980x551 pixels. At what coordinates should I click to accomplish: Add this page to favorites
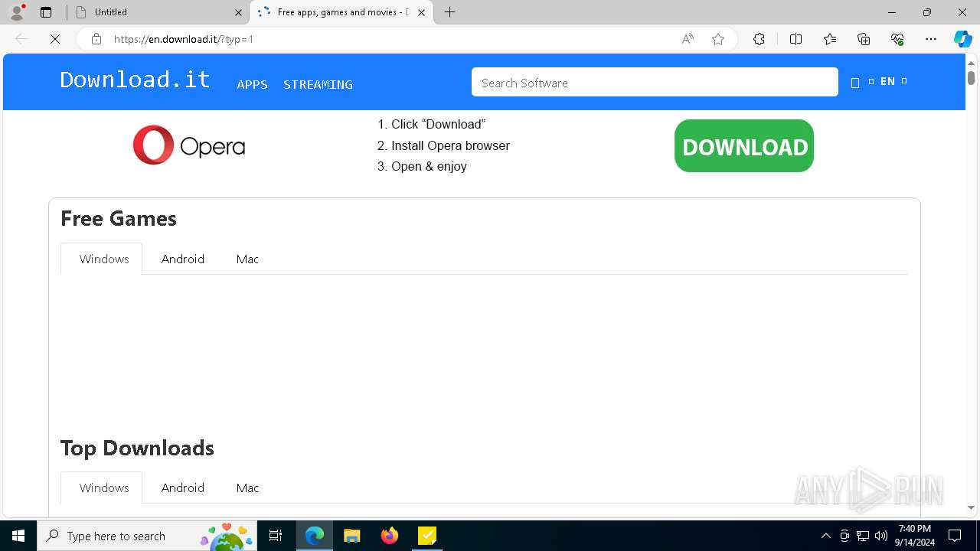[718, 39]
